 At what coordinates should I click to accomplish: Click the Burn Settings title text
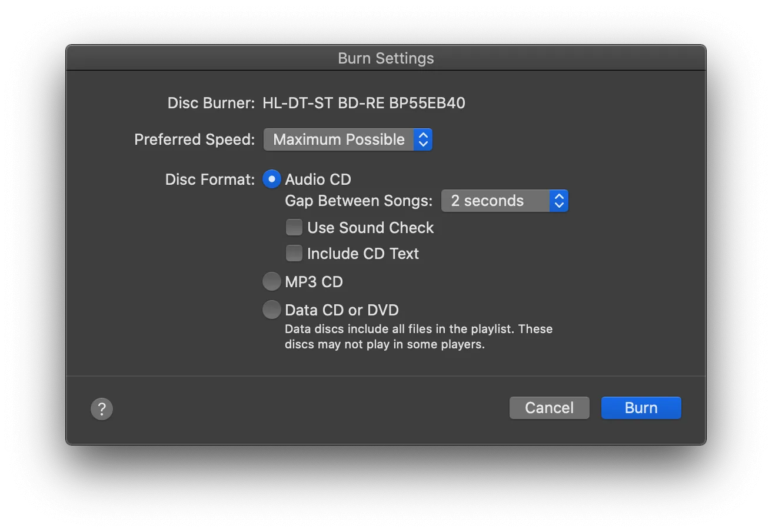tap(386, 58)
